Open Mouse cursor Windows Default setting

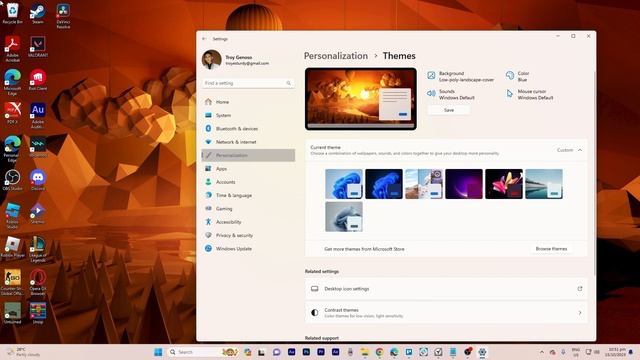530,94
